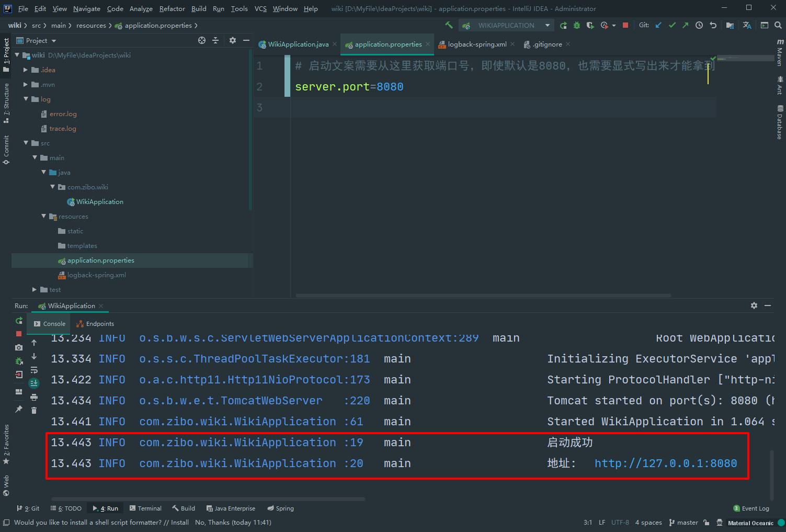Open the Refactor menu
Image resolution: width=786 pixels, height=532 pixels.
pyautogui.click(x=172, y=8)
